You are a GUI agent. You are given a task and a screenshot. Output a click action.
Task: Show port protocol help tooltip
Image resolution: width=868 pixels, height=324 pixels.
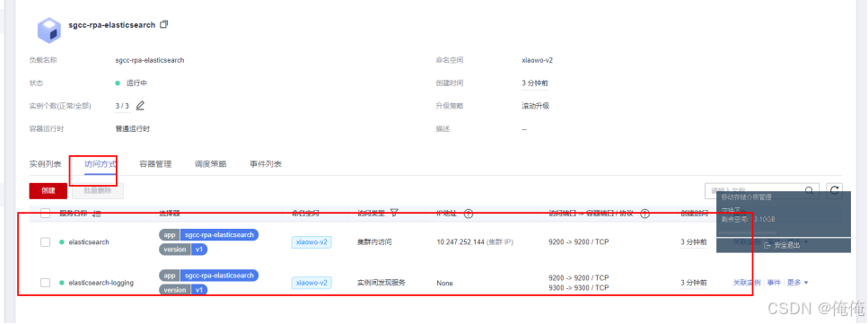(644, 214)
